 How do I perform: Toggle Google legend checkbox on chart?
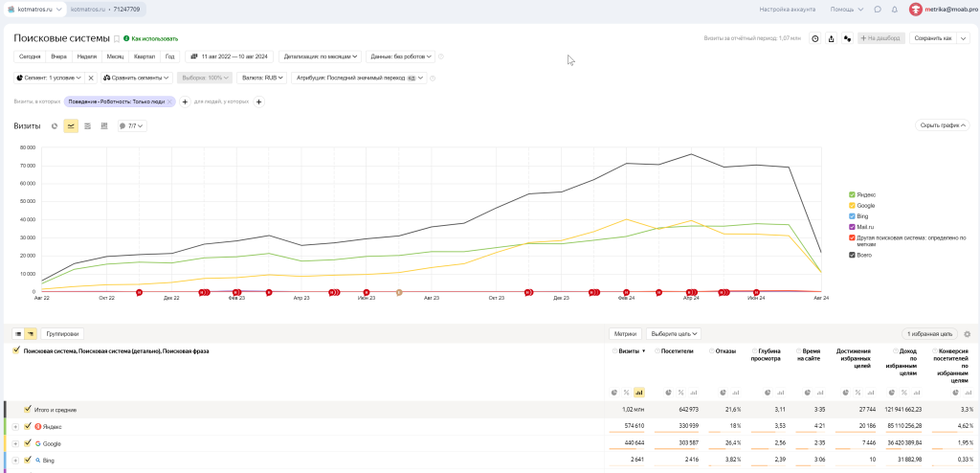pyautogui.click(x=851, y=205)
